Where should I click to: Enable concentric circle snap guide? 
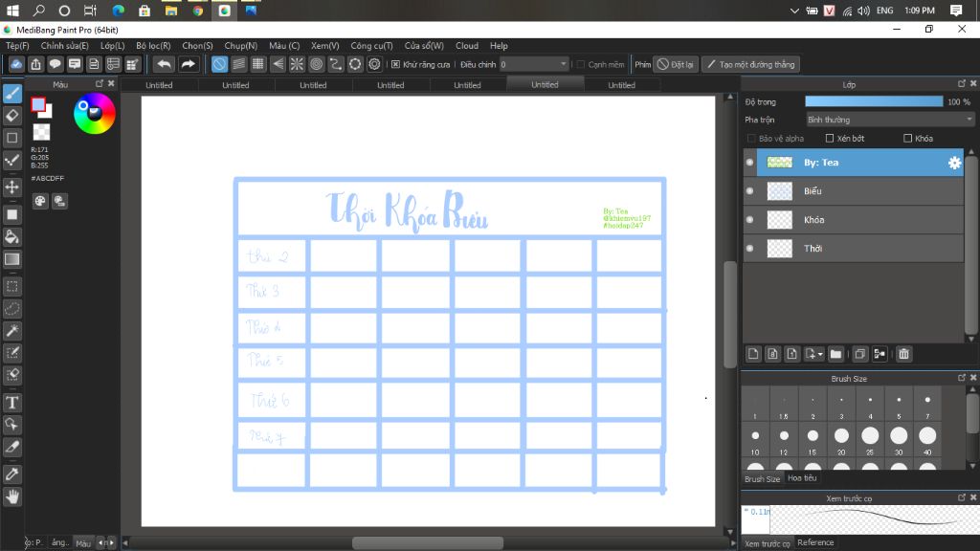[316, 64]
